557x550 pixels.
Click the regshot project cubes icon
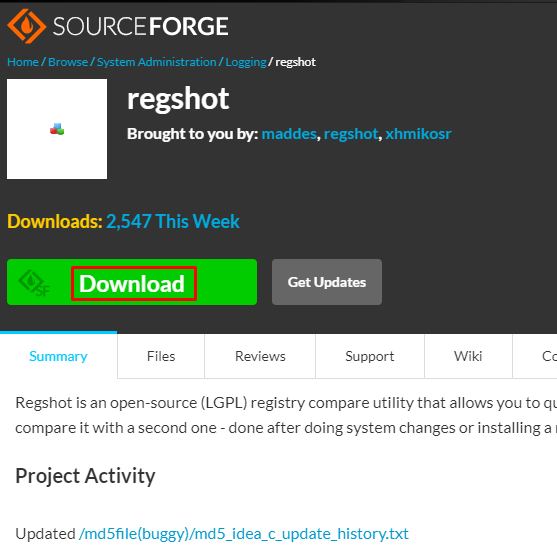coord(57,129)
